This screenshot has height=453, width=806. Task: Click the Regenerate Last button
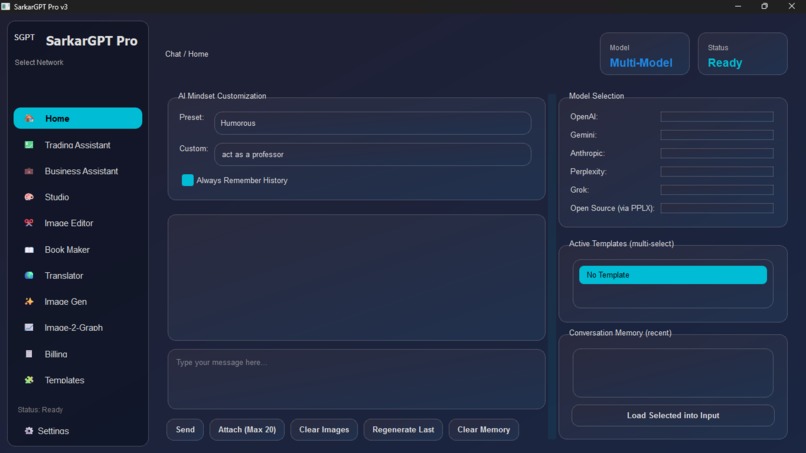(403, 429)
